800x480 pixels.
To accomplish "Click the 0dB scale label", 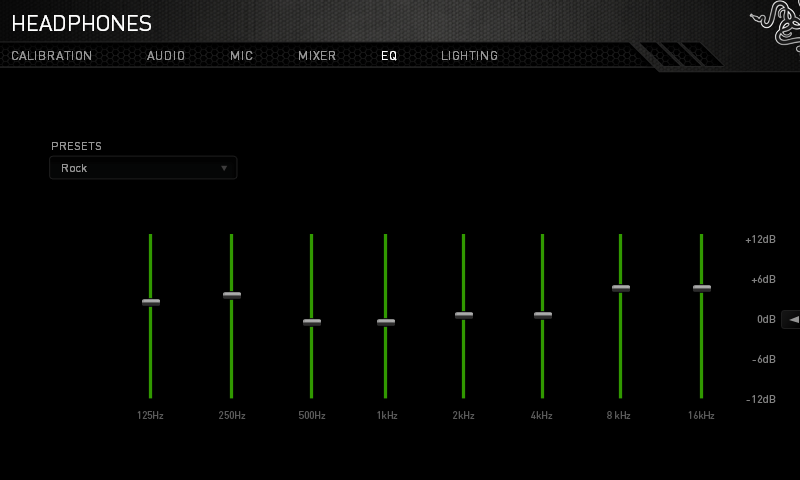I will coord(766,319).
